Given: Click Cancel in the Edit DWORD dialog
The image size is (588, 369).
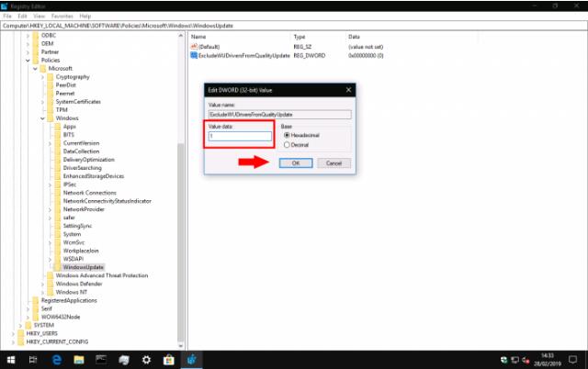Looking at the screenshot, I should [x=333, y=162].
